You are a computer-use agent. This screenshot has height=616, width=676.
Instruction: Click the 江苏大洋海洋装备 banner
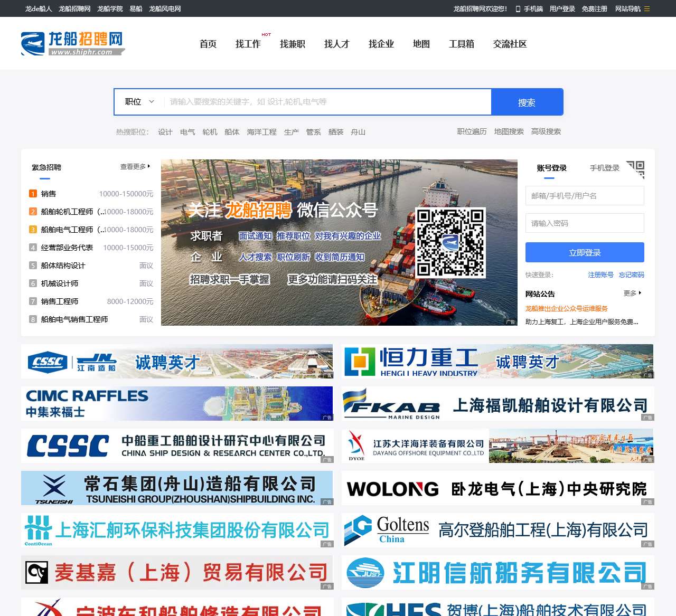coord(497,446)
